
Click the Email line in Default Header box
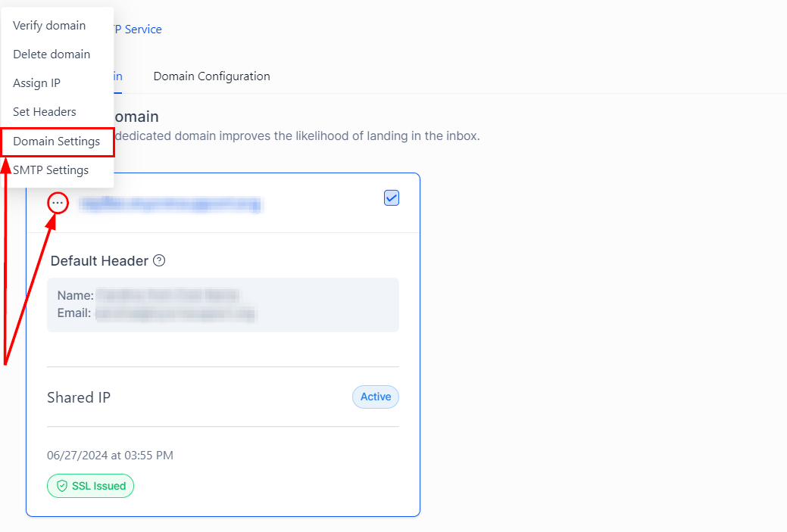click(157, 313)
